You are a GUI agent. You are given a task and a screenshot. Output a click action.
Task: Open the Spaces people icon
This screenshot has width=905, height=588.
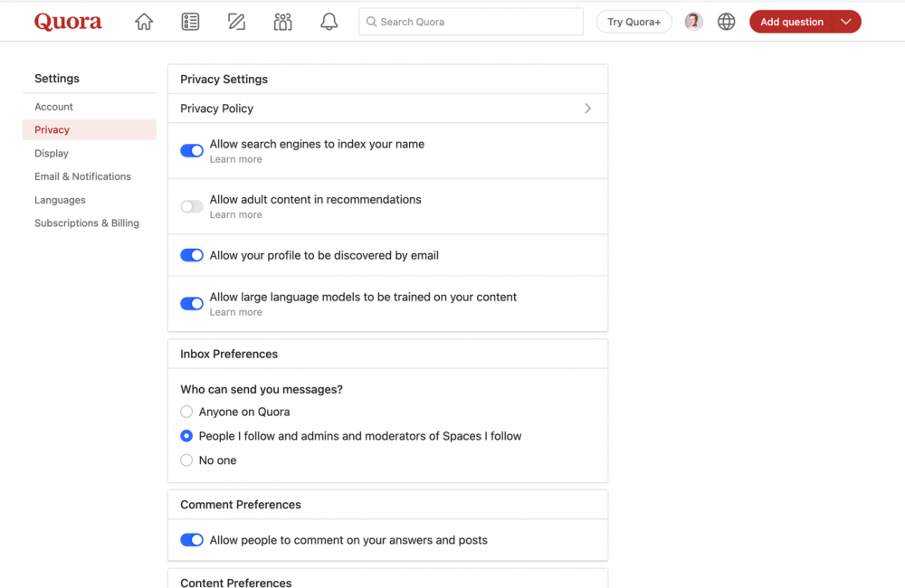coord(282,22)
